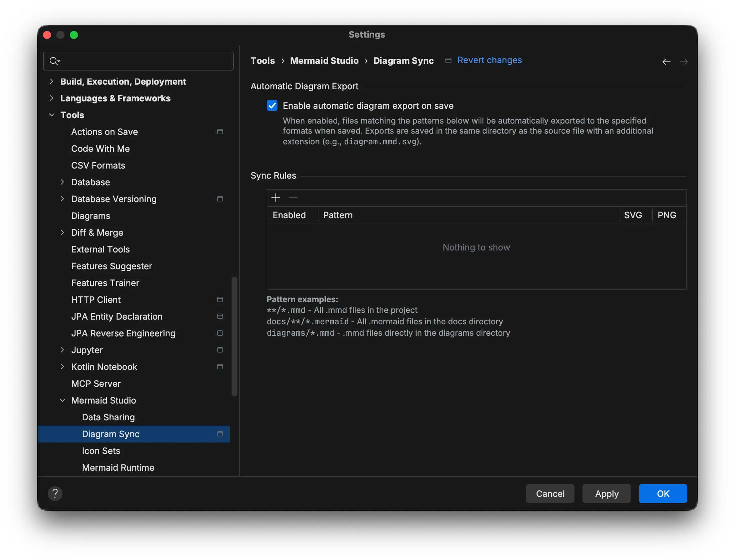The image size is (735, 560).
Task: Open help via the question mark icon
Action: [x=55, y=494]
